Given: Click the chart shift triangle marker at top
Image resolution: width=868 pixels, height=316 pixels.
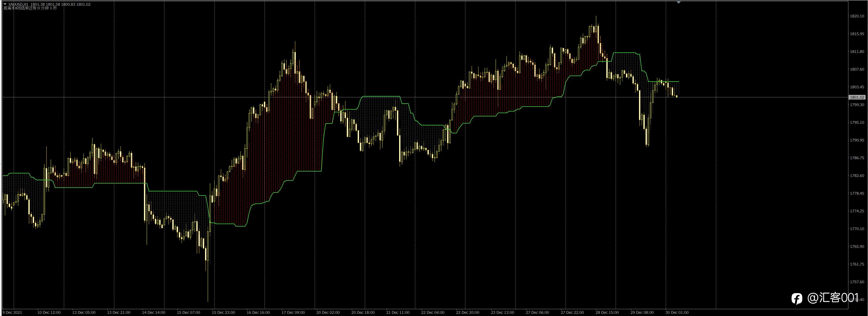Looking at the screenshot, I should 679,2.
